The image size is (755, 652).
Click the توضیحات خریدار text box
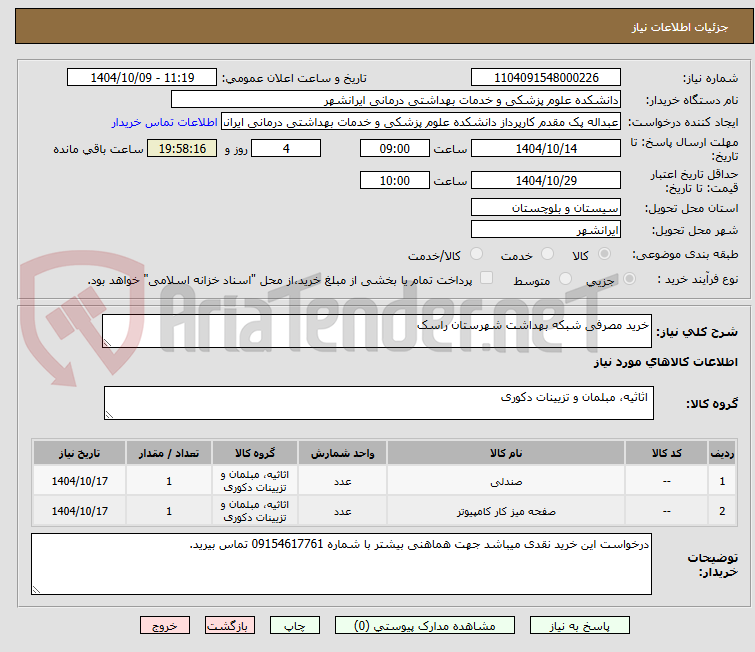point(341,564)
